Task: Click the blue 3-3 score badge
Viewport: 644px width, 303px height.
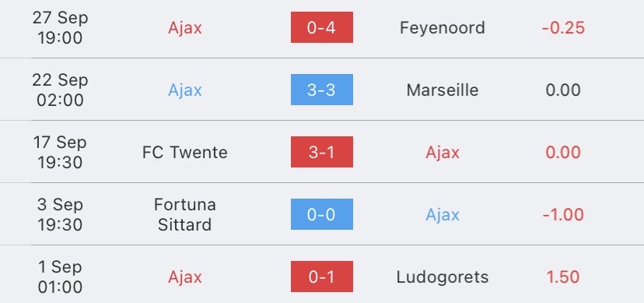Action: pos(321,90)
